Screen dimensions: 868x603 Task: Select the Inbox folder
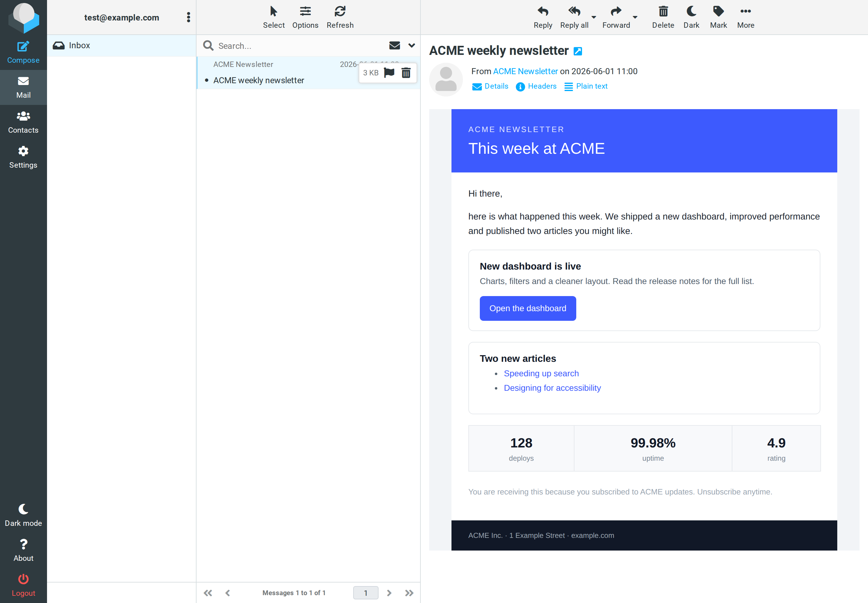coord(121,45)
